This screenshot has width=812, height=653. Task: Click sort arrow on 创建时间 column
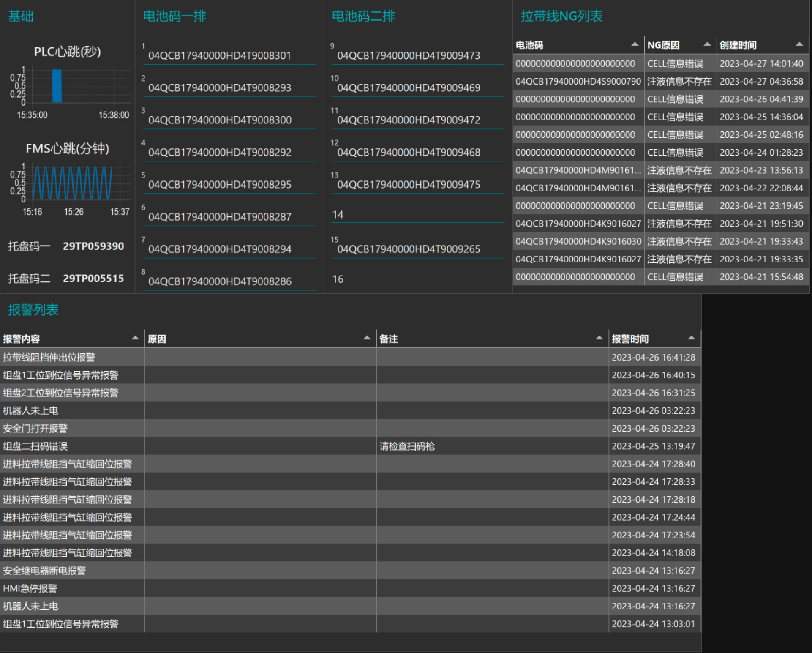[799, 44]
